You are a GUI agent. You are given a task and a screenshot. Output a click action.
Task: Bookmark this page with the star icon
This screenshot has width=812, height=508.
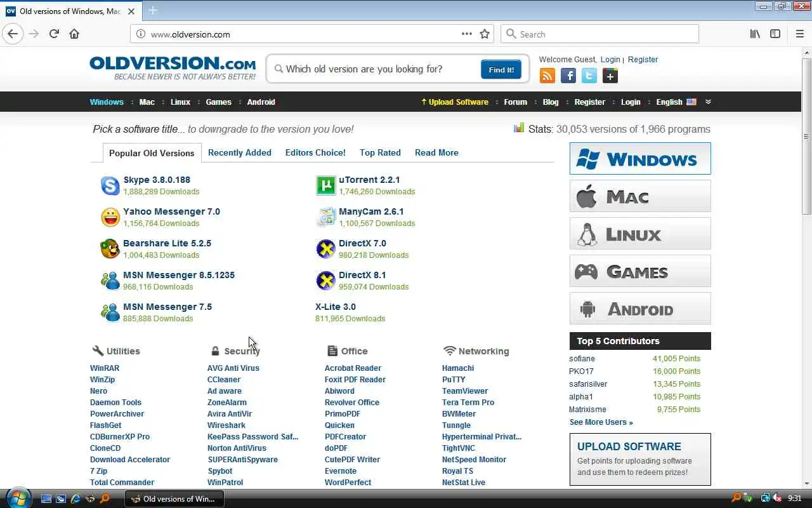tap(485, 34)
